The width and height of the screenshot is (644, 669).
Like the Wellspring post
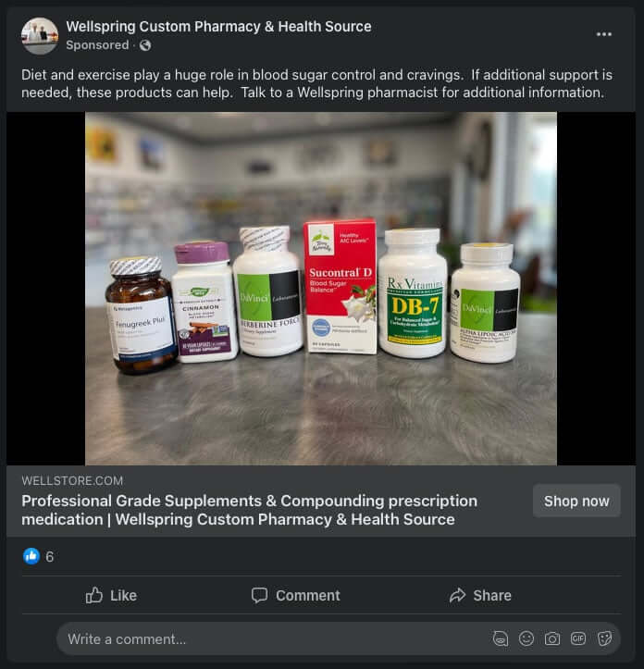click(111, 595)
